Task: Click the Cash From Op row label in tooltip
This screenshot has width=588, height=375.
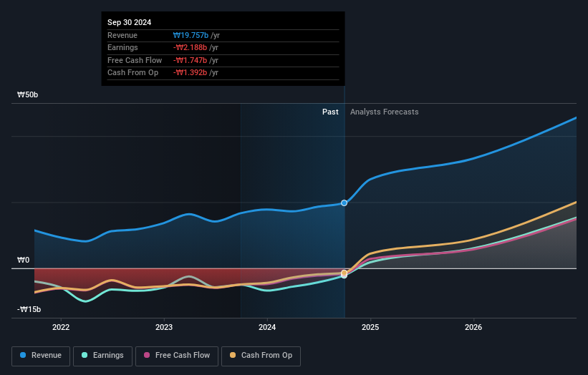Action: tap(132, 73)
